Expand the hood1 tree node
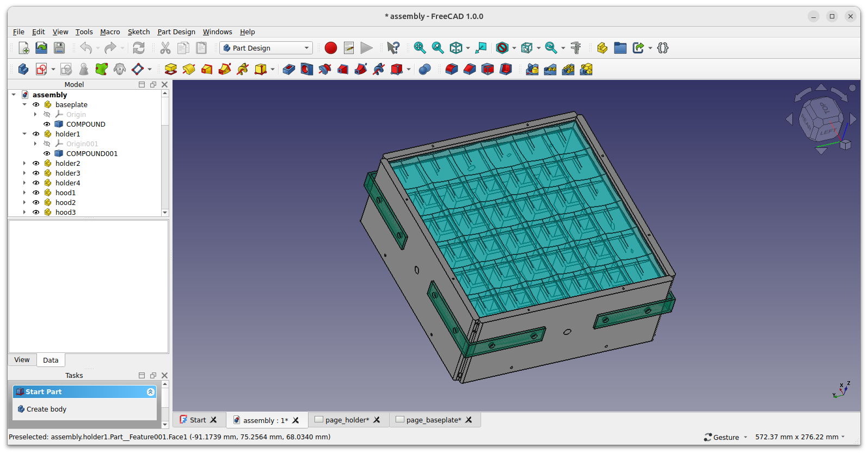This screenshot has width=868, height=454. [x=24, y=192]
